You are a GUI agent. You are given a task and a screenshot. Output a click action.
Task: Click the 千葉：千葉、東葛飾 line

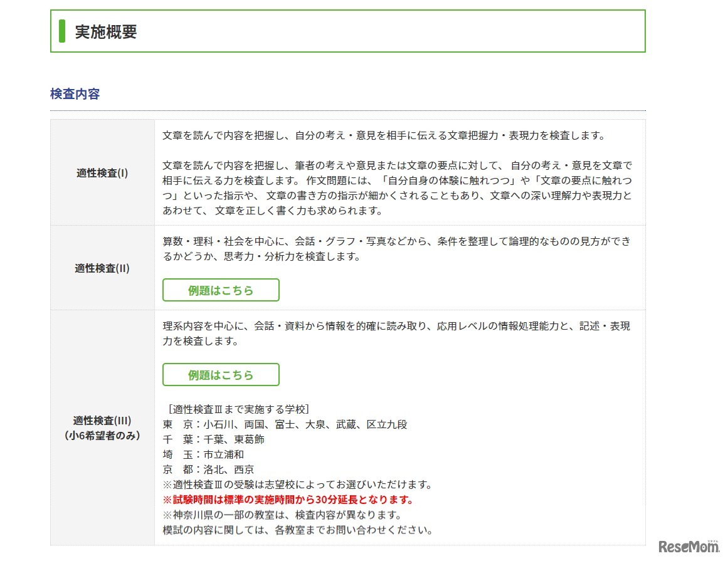pyautogui.click(x=213, y=439)
